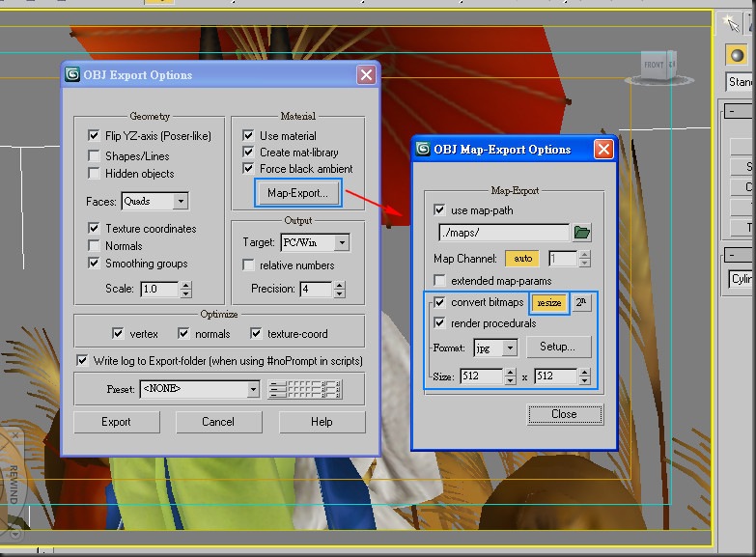Image resolution: width=756 pixels, height=557 pixels.
Task: Uncheck Flip YZ-axis (Poser-like)
Action: coord(94,135)
